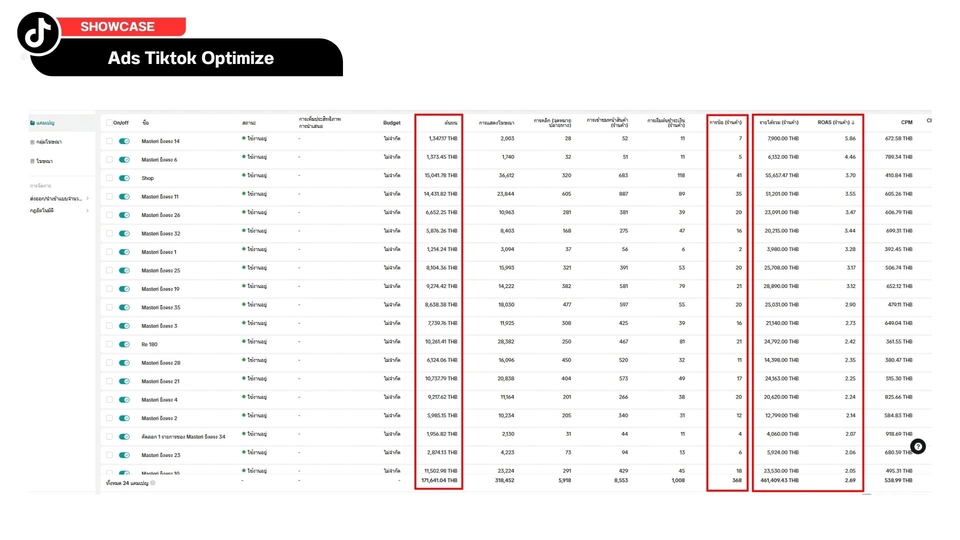Toggle the Mastori 23 campaign switch
This screenshot has width=960, height=540.
(x=124, y=455)
